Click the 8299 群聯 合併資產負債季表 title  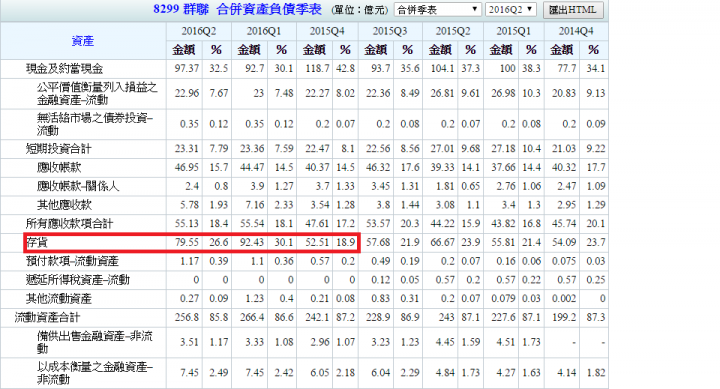click(237, 9)
